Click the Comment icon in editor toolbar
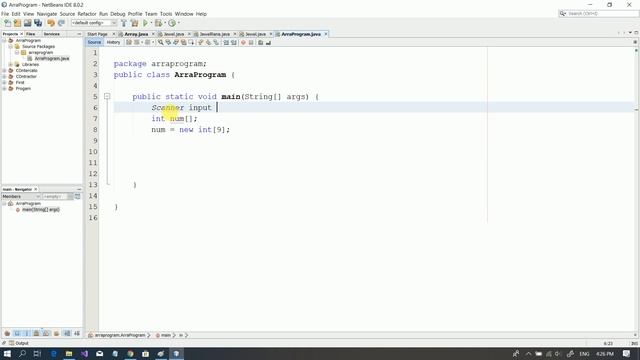The height and width of the screenshot is (360, 640). 260,42
